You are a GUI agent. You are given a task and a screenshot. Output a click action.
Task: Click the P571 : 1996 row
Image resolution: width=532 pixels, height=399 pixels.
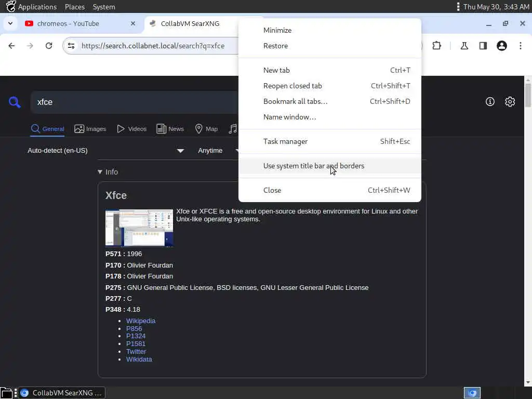pyautogui.click(x=124, y=254)
